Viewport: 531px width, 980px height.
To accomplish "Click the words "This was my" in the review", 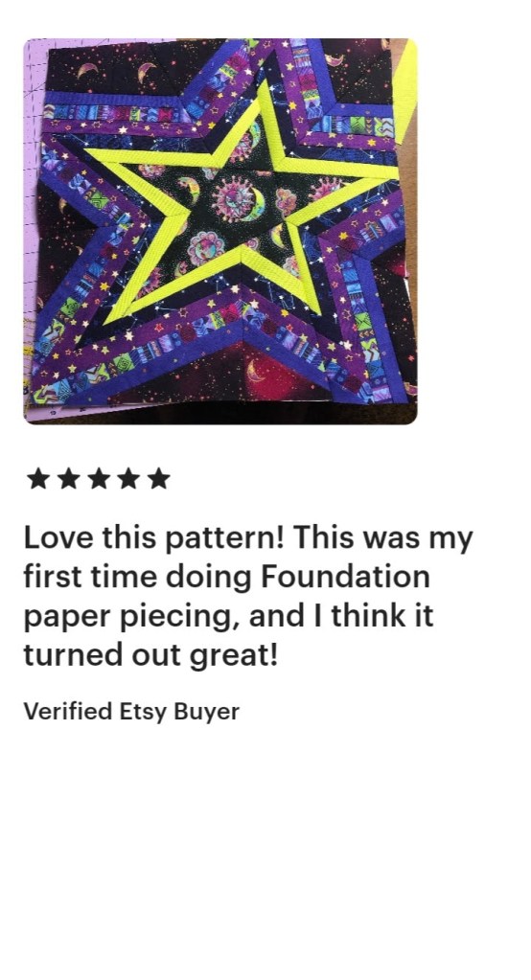I will click(x=382, y=538).
